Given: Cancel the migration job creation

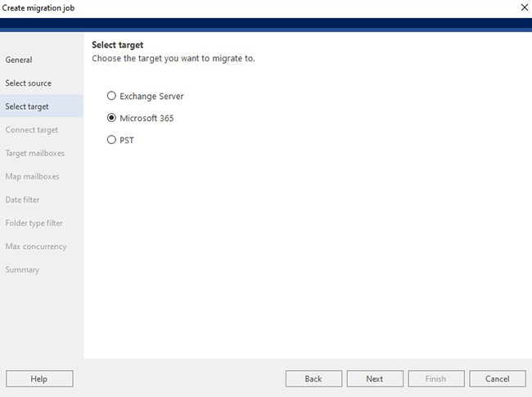Looking at the screenshot, I should 497,379.
